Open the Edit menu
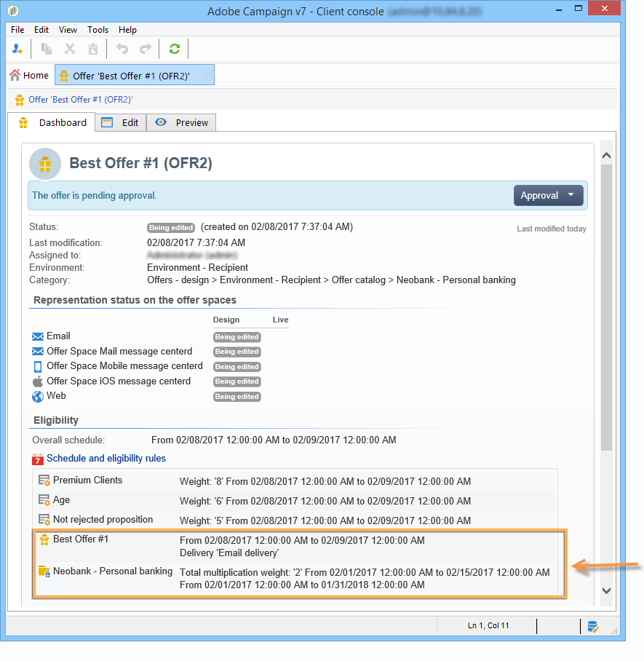The width and height of the screenshot is (644, 661). [x=41, y=30]
